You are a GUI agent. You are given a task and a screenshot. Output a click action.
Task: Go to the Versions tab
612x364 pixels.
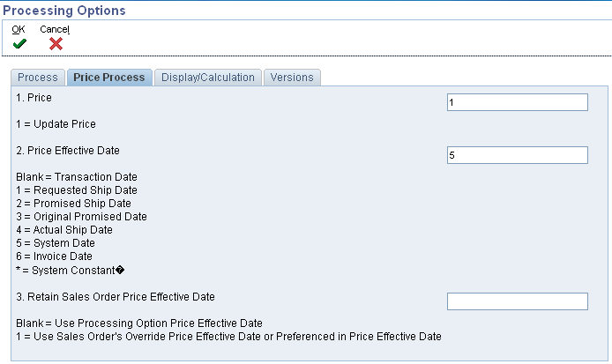point(292,78)
